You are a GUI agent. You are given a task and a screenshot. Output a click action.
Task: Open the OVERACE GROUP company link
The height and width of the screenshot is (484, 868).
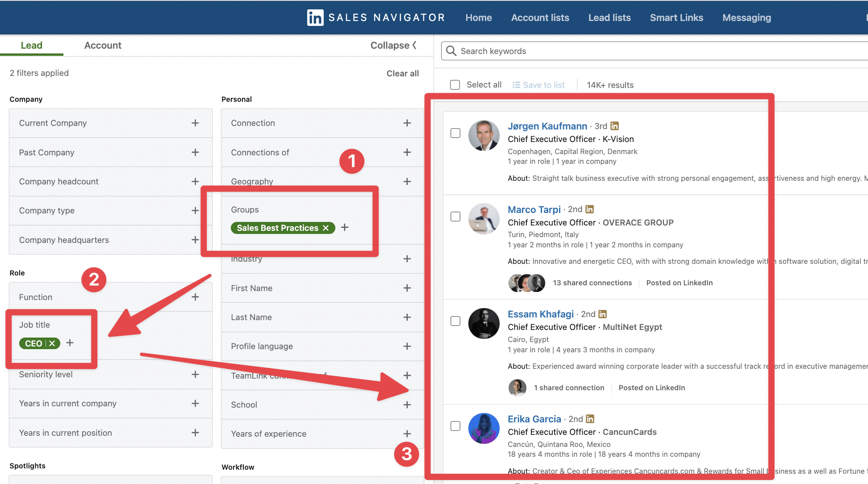pyautogui.click(x=638, y=223)
